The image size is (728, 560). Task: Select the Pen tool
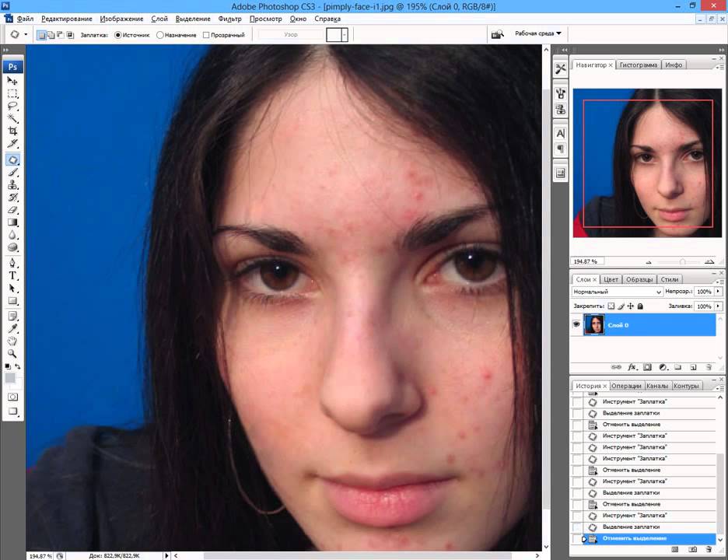(x=12, y=264)
